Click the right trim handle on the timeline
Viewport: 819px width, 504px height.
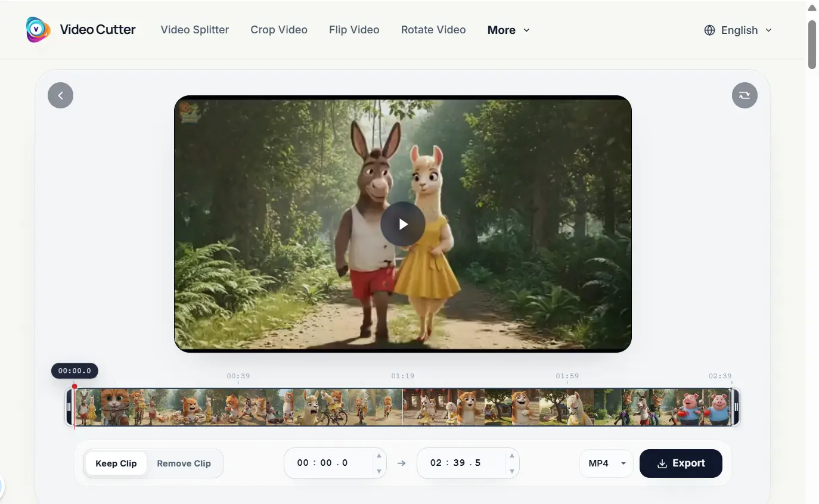pyautogui.click(x=736, y=407)
